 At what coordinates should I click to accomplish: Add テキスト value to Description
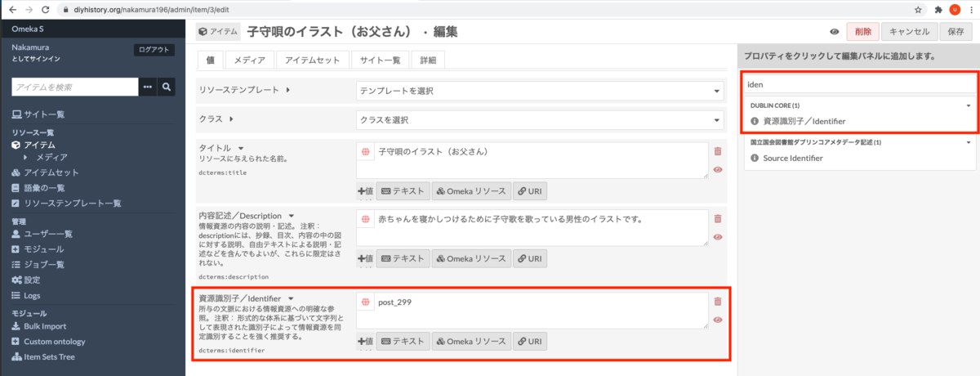click(x=403, y=258)
